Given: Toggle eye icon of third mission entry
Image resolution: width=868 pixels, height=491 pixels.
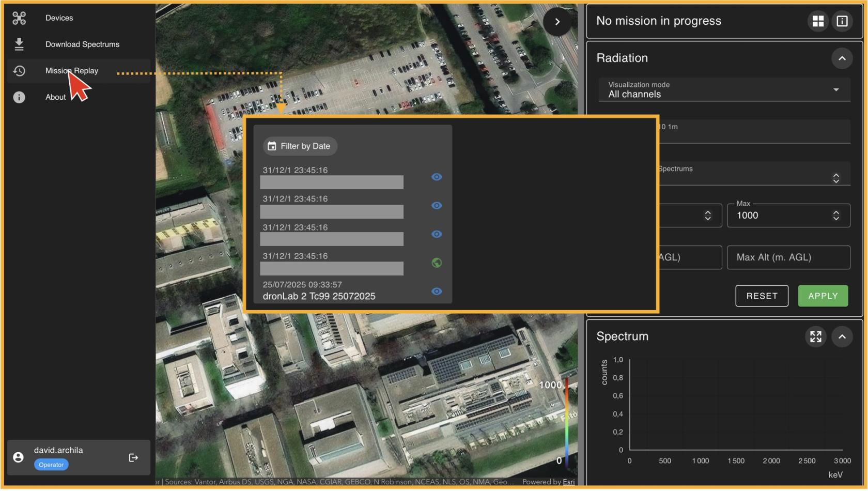Looking at the screenshot, I should point(437,234).
